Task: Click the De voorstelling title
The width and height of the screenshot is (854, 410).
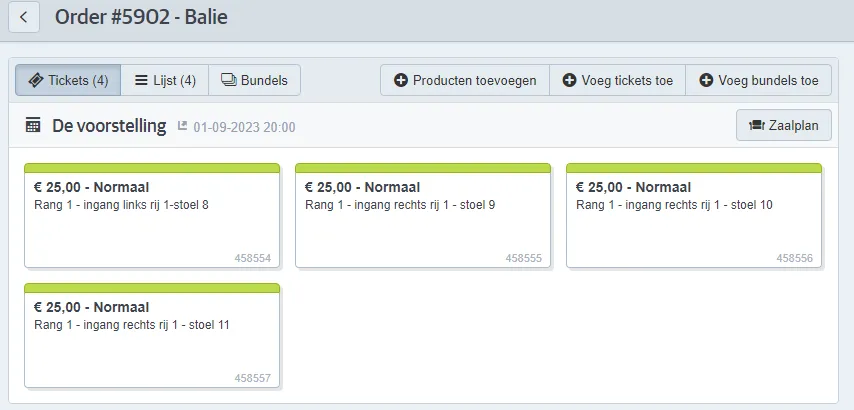Action: click(x=109, y=126)
